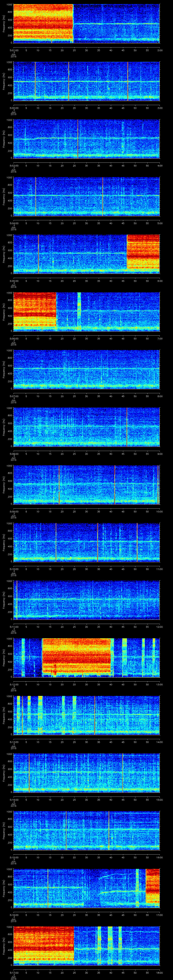Open the 5:07:00 spectrogram panel

(x=86, y=369)
